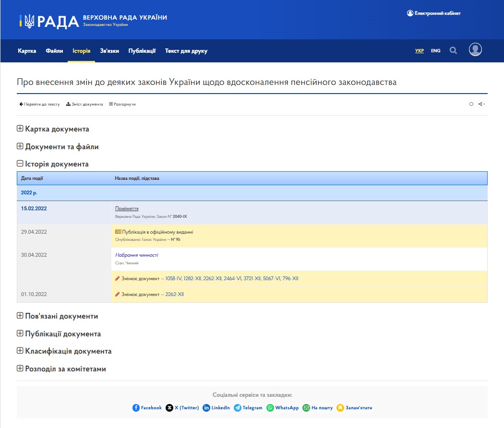Click the search magnifier icon
The width and height of the screenshot is (504, 428).
(x=453, y=50)
